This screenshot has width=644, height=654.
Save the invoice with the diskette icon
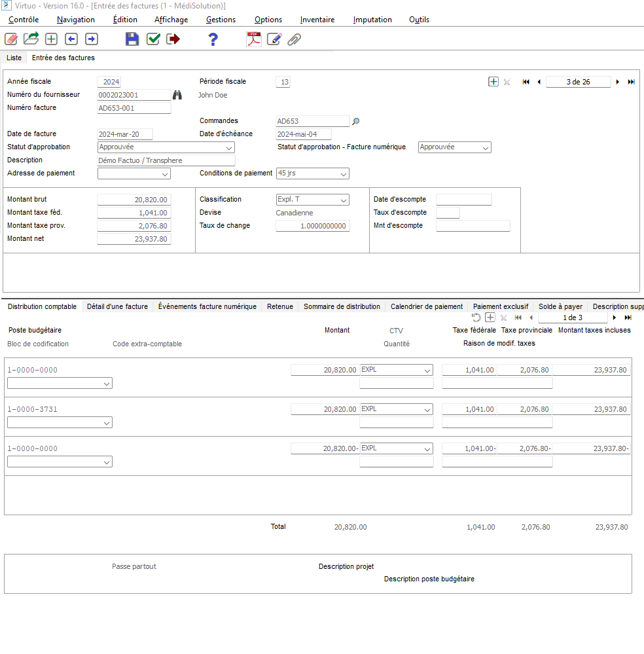pos(132,39)
